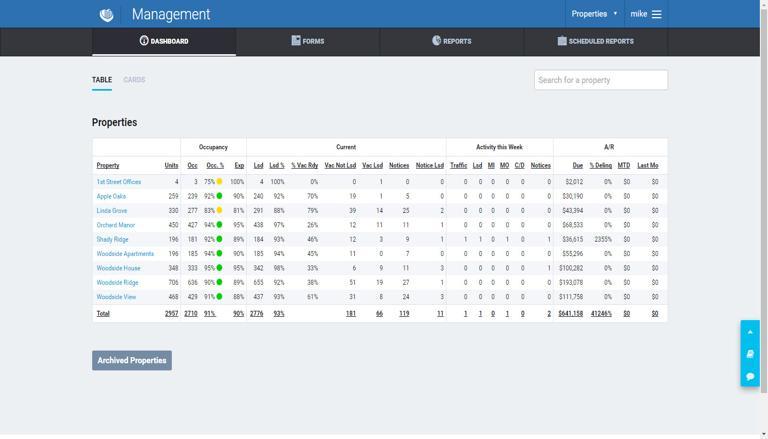The image size is (768, 439).
Task: Click the Archived Properties button
Action: click(x=132, y=360)
